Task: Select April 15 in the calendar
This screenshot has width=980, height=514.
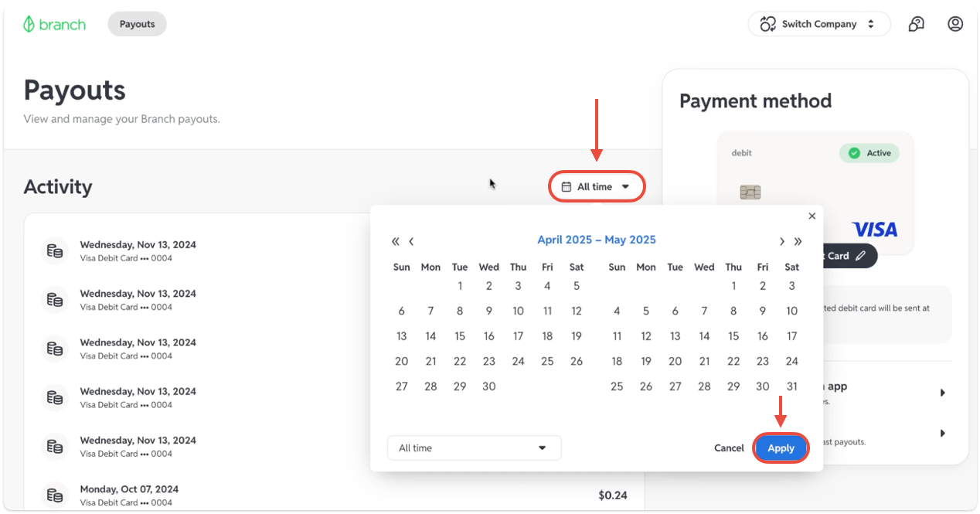Action: (460, 336)
